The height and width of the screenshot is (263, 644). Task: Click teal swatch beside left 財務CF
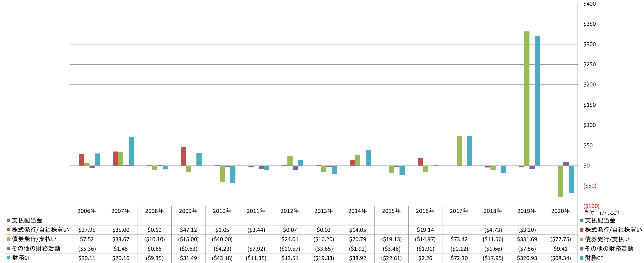point(8,258)
